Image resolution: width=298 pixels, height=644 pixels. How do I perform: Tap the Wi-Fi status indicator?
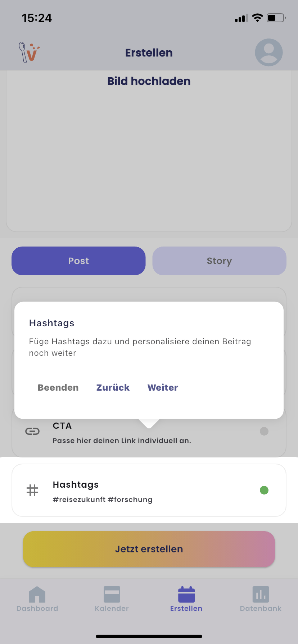click(x=257, y=18)
